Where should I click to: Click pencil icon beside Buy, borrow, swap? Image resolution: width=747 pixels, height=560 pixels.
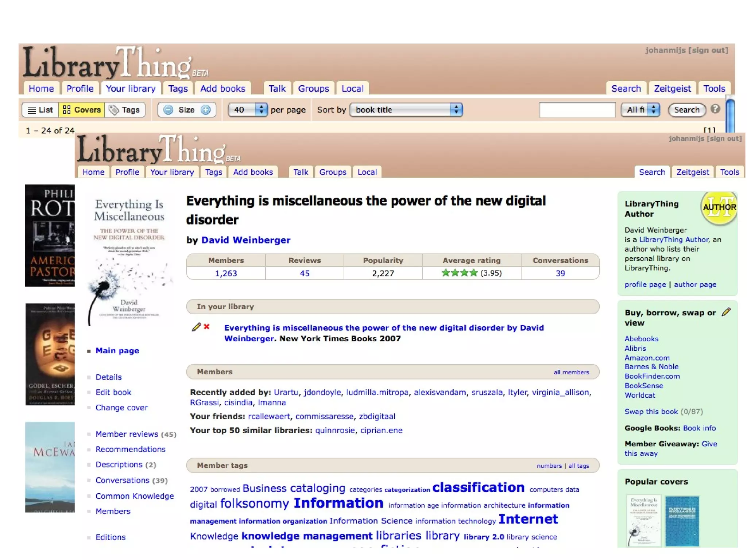click(x=726, y=312)
